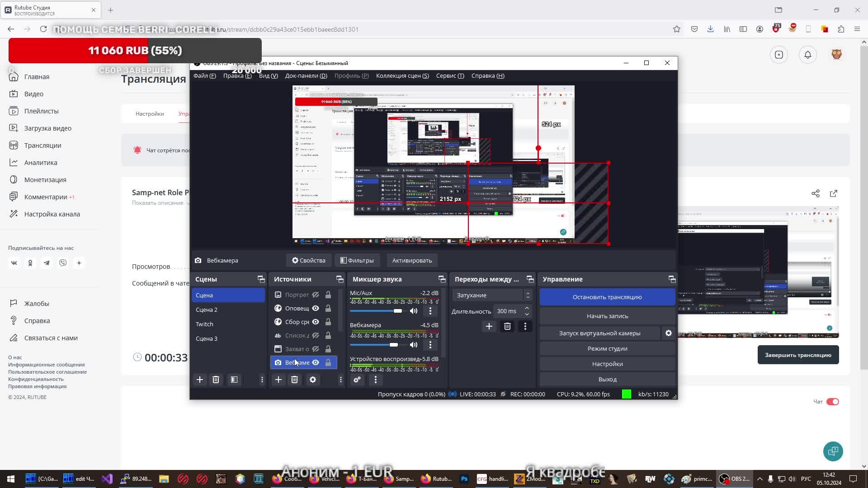Open Вебкамера audio options three-dot menu
Screen dimensions: 868x488
pos(430,345)
